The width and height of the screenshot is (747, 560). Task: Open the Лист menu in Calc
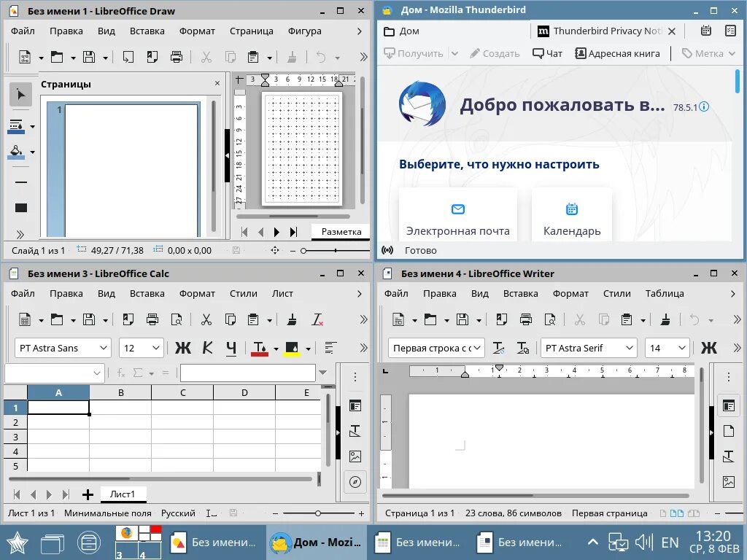282,293
